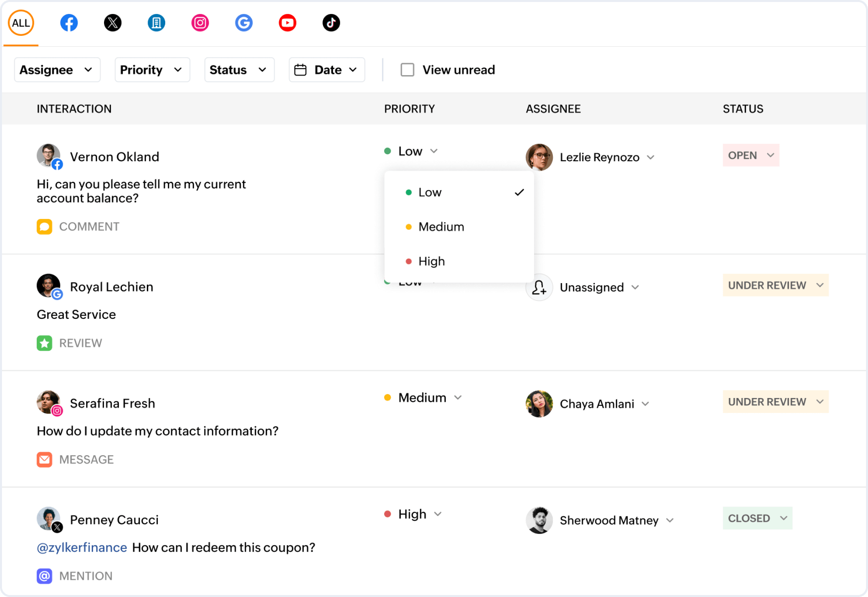This screenshot has height=597, width=868.
Task: Open the TikTok channel filter
Action: 331,23
